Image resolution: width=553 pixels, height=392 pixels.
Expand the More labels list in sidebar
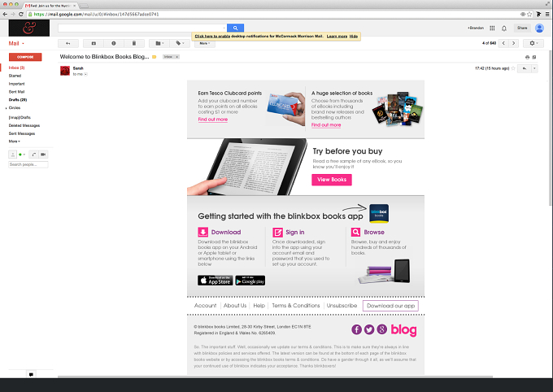pyautogui.click(x=15, y=142)
